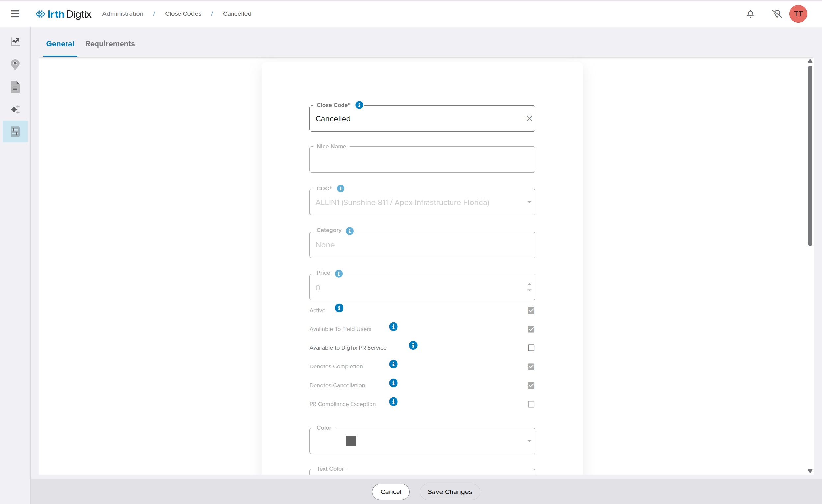The height and width of the screenshot is (504, 822).
Task: Open the sparkle AI sidebar icon
Action: coord(15,109)
